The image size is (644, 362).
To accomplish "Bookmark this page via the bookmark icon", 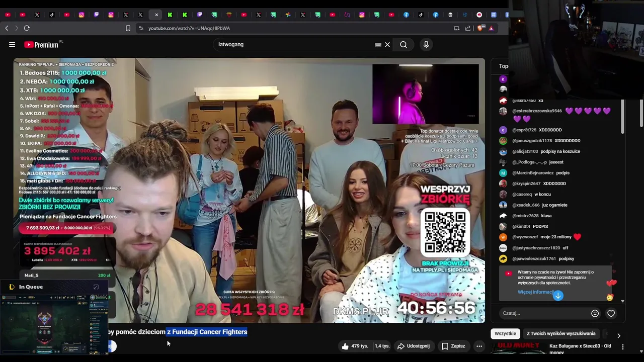I will tap(128, 28).
